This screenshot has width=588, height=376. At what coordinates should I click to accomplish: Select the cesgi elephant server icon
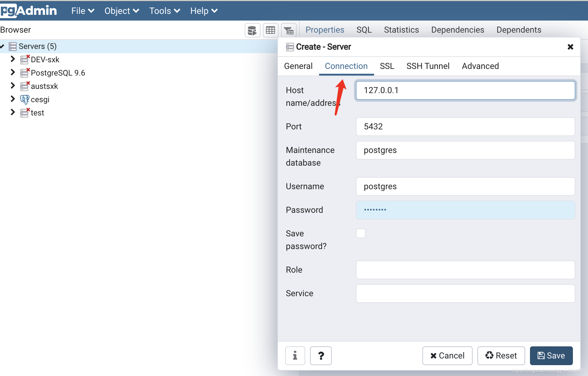(24, 99)
